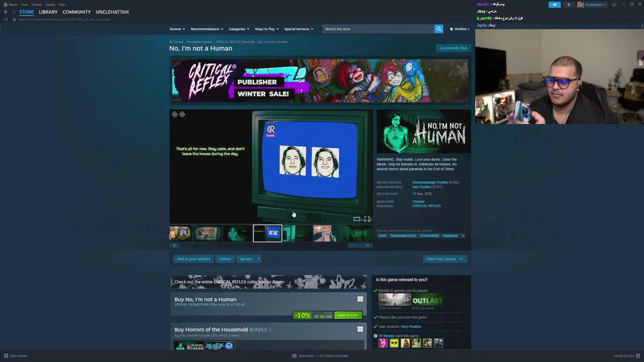Viewport: 644px width, 362px height.
Task: Click the first controller badge on the media
Action: point(175,115)
